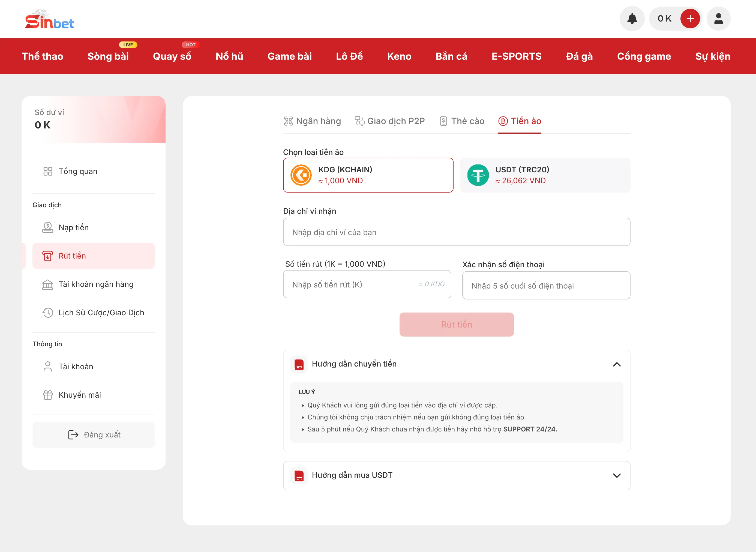Screen dimensions: 756x552
Task: Open the Sinbet logo homepage
Action: [49, 19]
